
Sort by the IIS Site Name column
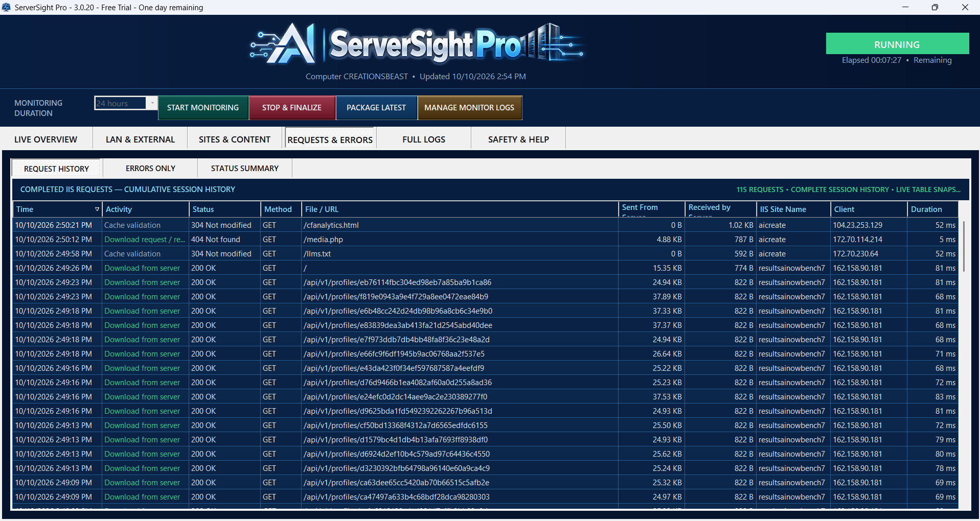click(793, 209)
